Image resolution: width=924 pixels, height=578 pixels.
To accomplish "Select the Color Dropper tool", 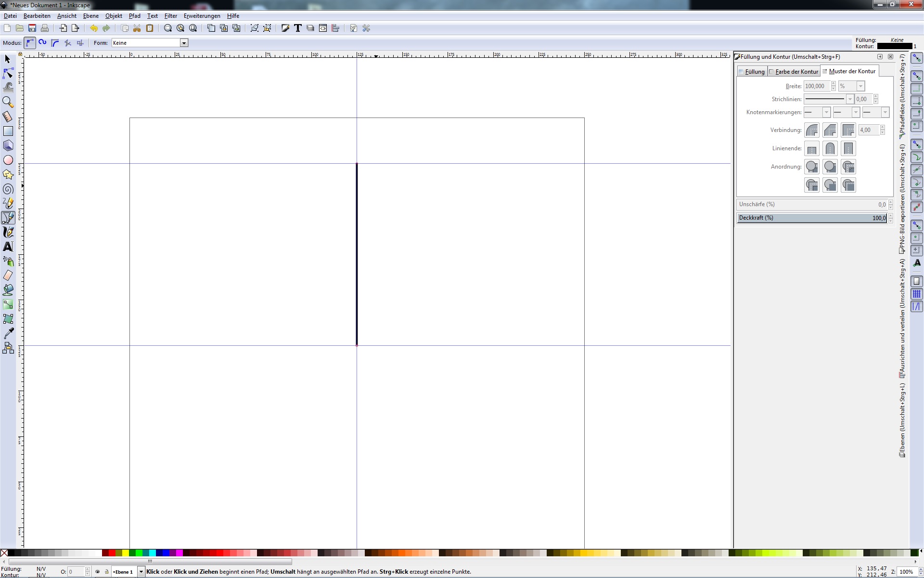I will (x=8, y=333).
